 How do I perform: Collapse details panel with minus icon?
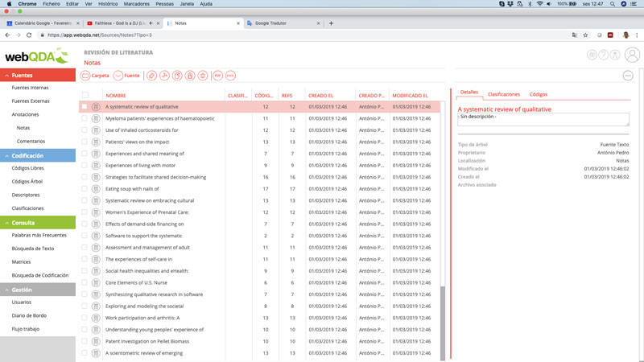628,76
